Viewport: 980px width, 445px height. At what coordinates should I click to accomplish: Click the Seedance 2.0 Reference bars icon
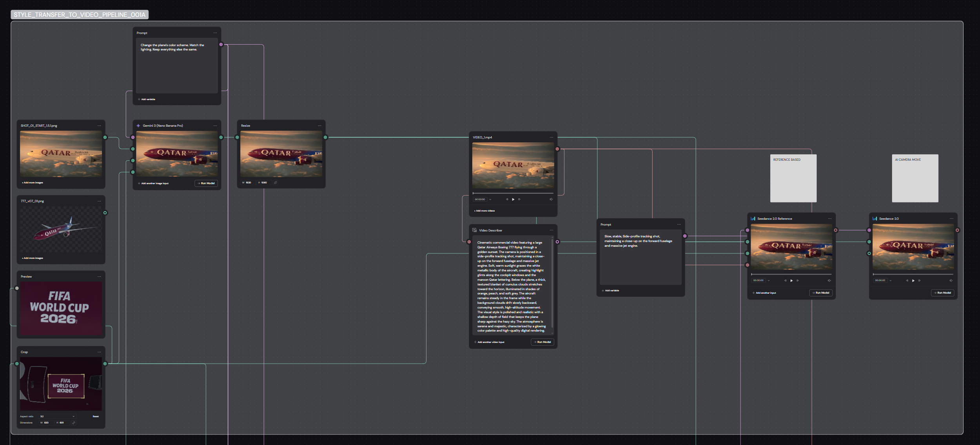(x=753, y=219)
